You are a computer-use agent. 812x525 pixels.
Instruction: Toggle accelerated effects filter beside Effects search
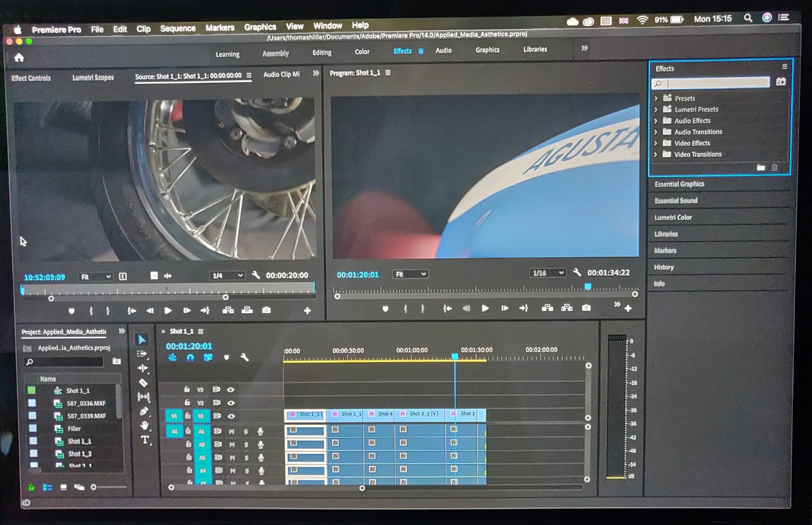pyautogui.click(x=781, y=81)
